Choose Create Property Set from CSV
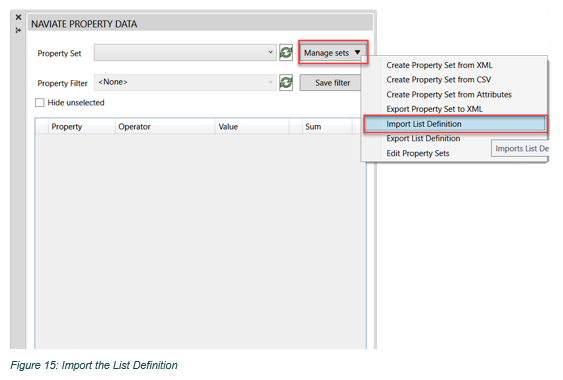The width and height of the screenshot is (563, 380). 438,80
